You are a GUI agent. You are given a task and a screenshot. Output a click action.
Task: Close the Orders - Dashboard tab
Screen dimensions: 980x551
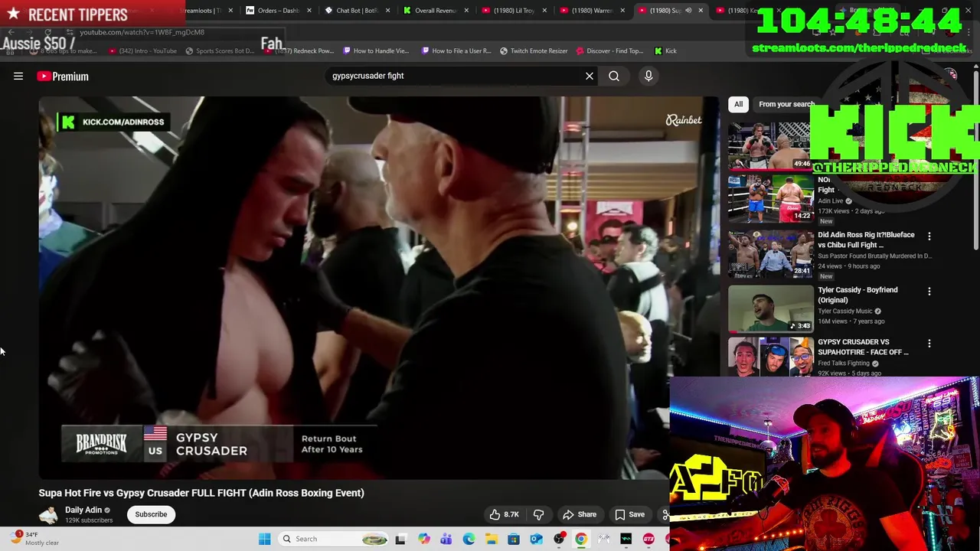(x=309, y=11)
